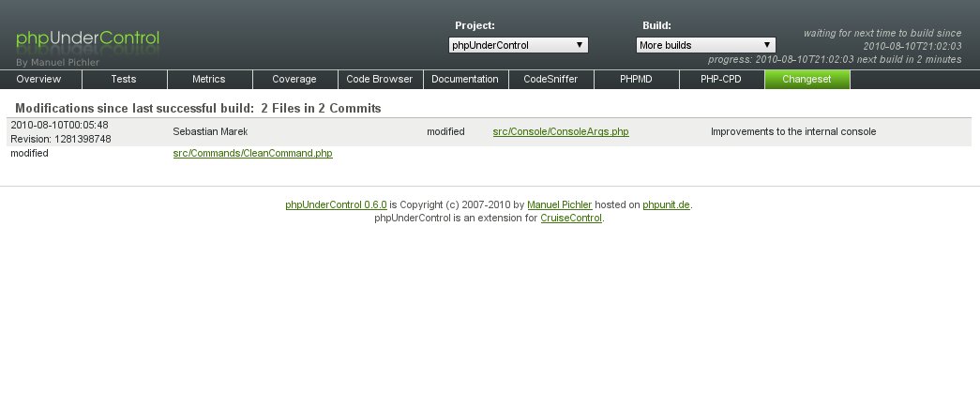Click the Project: label
The width and height of the screenshot is (980, 408).
point(475,25)
